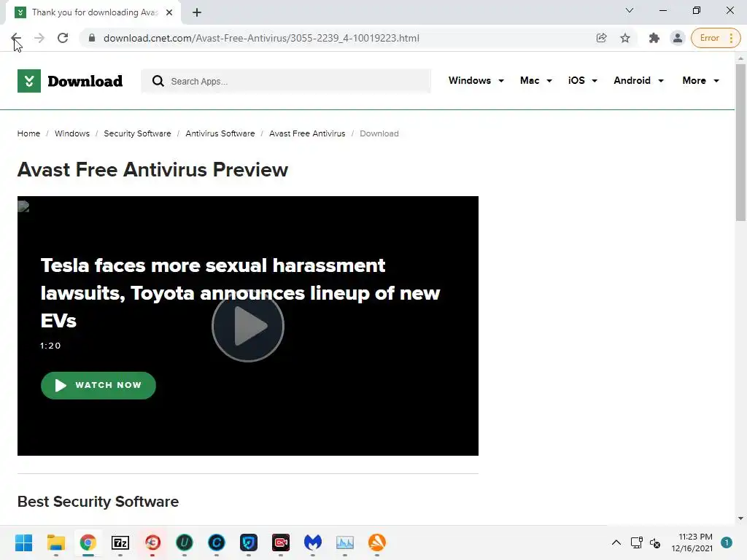
Task: Open the Windows breadcrumb link
Action: tap(72, 133)
